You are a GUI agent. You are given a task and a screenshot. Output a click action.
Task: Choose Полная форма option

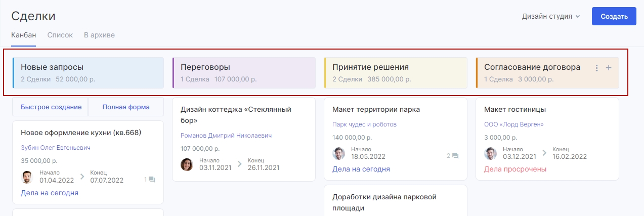click(126, 107)
